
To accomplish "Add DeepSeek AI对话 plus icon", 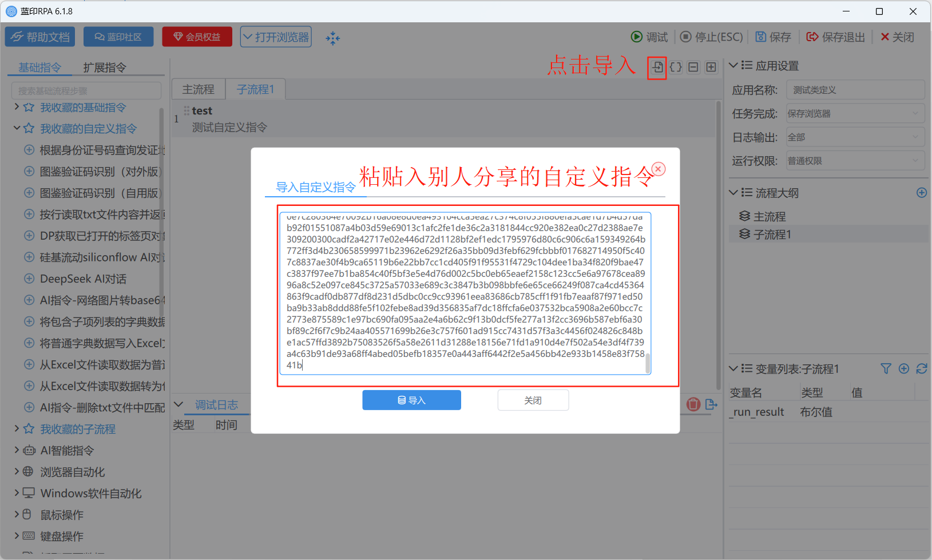I will click(x=29, y=279).
